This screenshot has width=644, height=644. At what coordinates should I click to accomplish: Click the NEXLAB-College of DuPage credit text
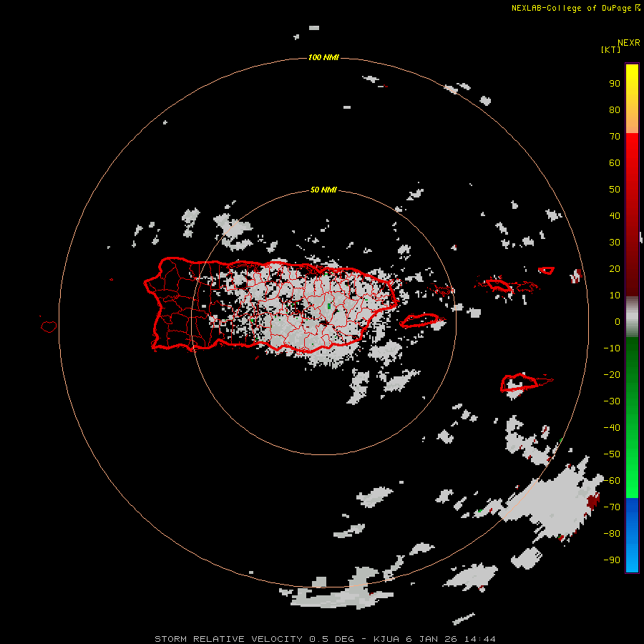point(571,8)
